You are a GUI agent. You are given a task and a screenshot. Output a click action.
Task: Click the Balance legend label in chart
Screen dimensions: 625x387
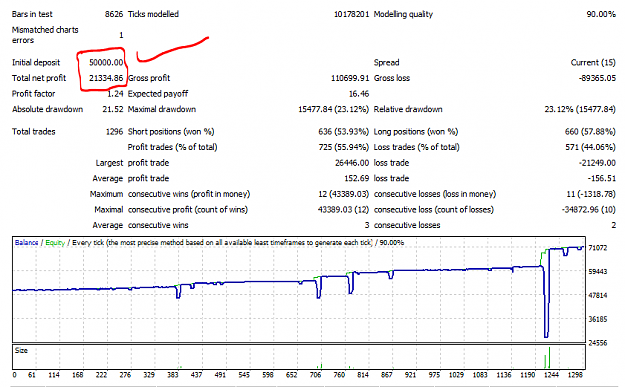click(x=26, y=242)
